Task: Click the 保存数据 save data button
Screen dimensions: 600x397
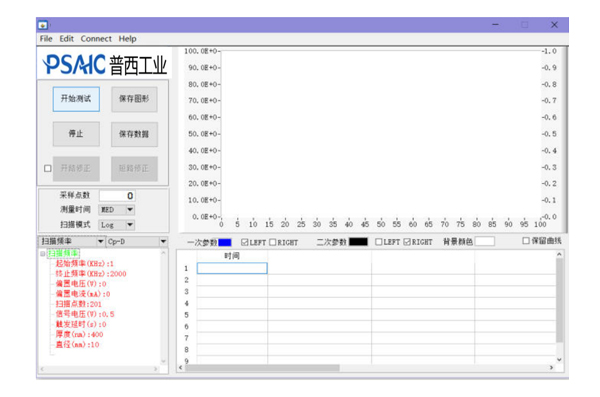Action: 134,134
